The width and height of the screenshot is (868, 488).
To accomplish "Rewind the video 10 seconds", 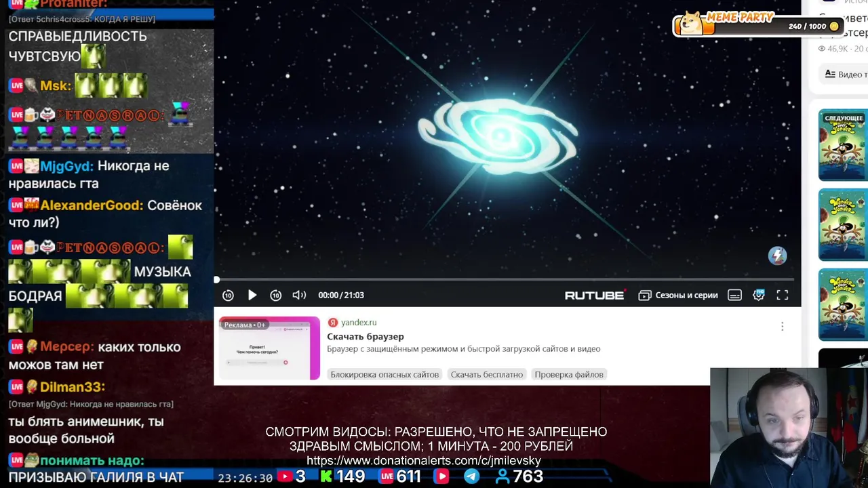I will pos(228,295).
